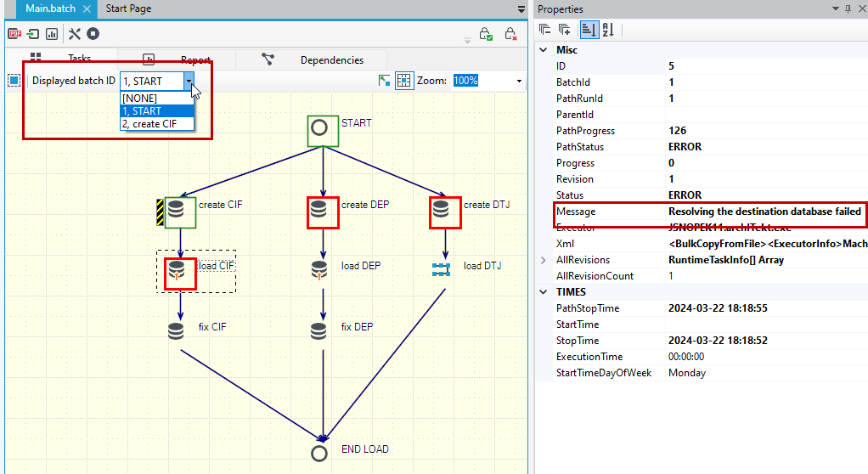Viewport: 868px width, 474px height.
Task: Select the create DTJ database node
Action: point(441,209)
